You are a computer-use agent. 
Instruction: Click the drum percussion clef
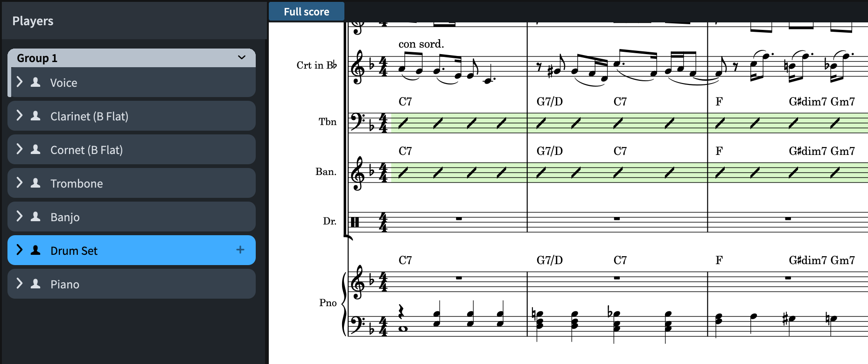355,222
